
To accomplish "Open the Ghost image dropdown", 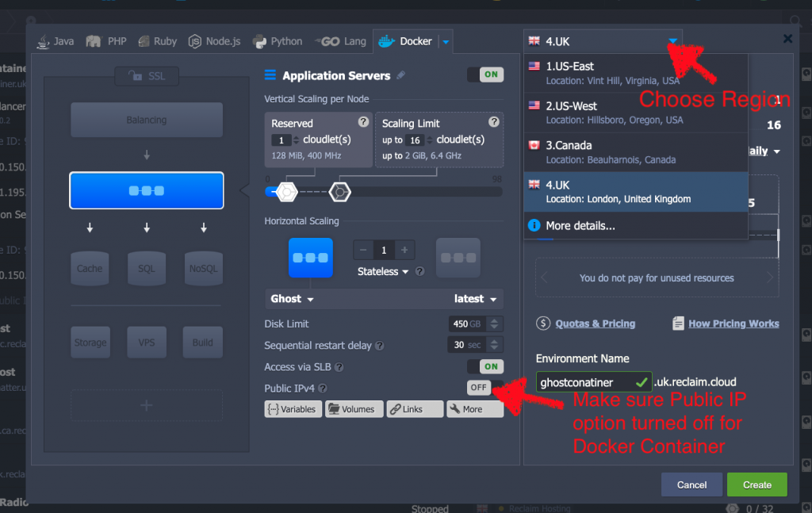I will pos(293,299).
